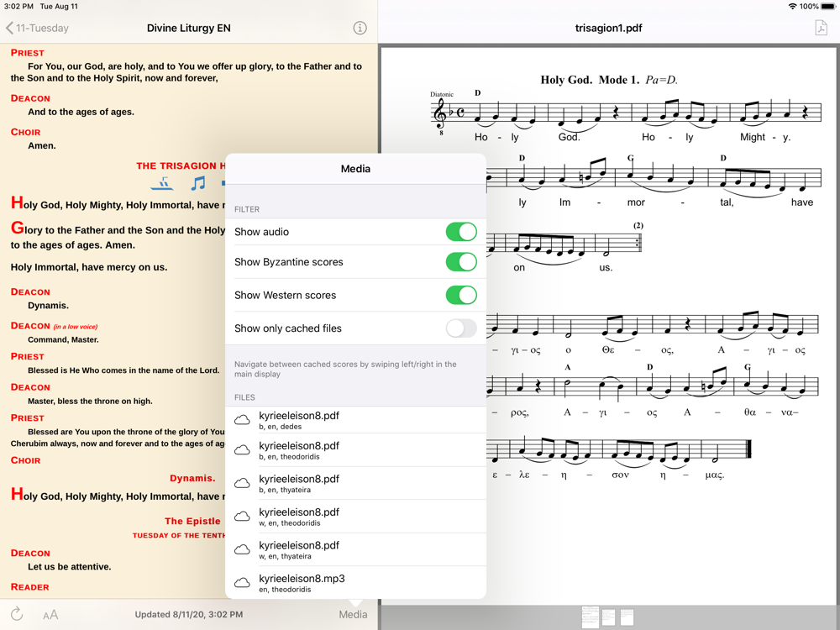Enable Show only cached files
Screen dimensions: 840x630
tap(461, 328)
